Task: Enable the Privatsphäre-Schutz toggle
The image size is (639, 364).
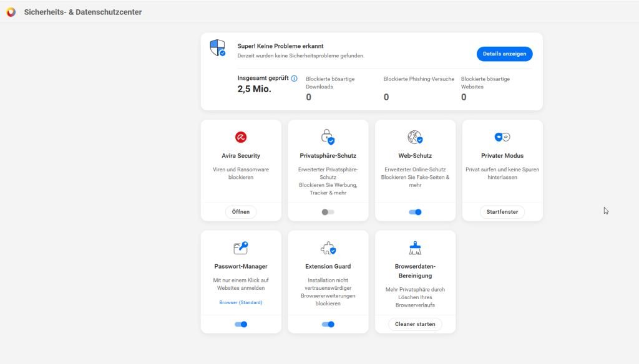Action: tap(328, 212)
